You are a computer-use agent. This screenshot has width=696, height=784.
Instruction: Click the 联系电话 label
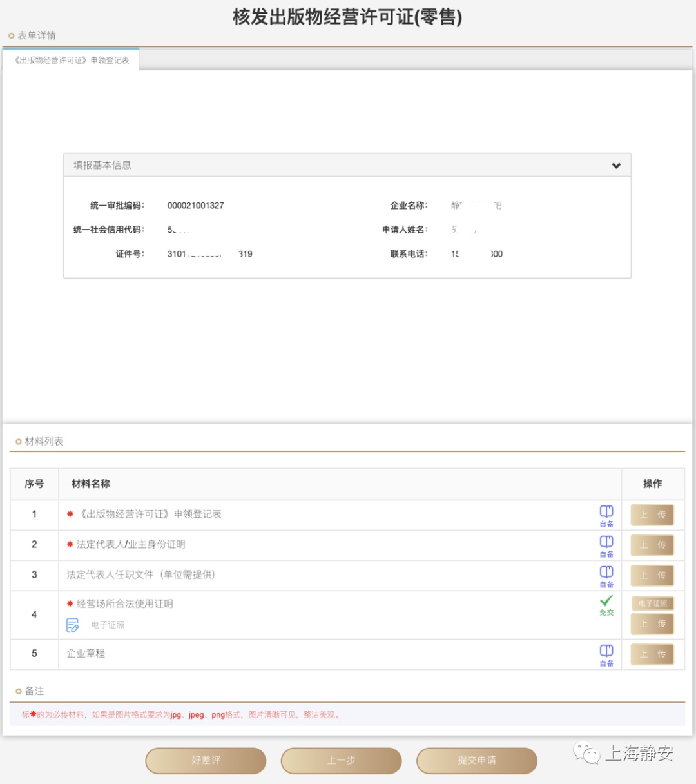409,254
